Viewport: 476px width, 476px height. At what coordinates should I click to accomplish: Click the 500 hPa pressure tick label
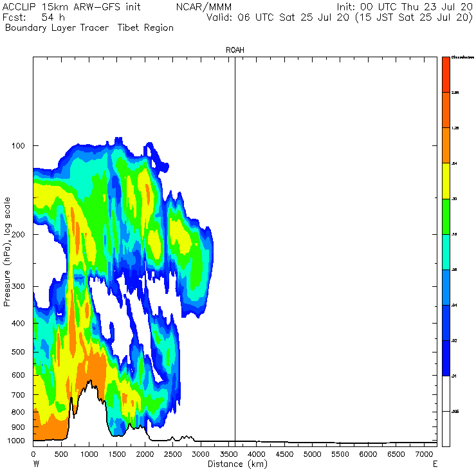tap(18, 352)
